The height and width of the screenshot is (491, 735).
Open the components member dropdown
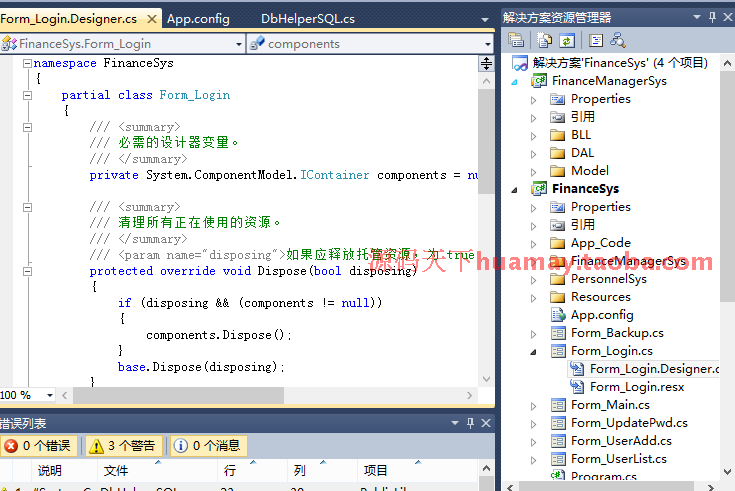tap(488, 44)
